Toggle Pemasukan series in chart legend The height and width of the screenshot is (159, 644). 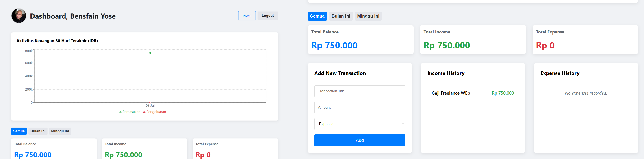pyautogui.click(x=130, y=112)
